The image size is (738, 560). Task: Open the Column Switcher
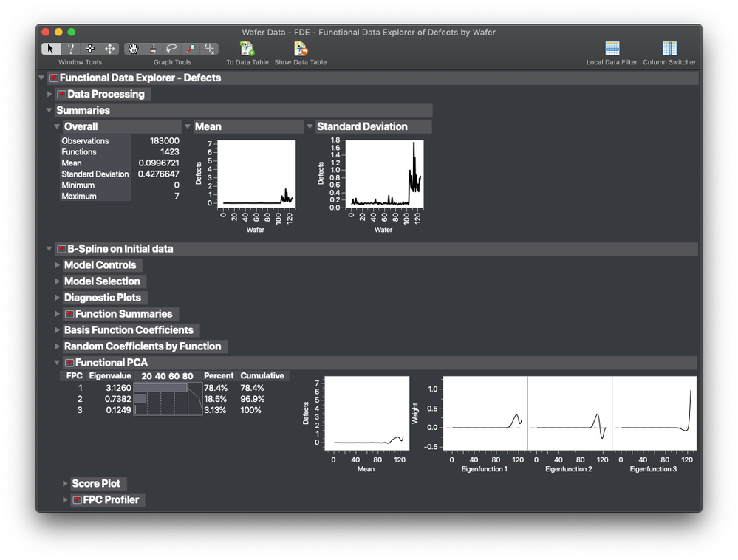point(669,49)
